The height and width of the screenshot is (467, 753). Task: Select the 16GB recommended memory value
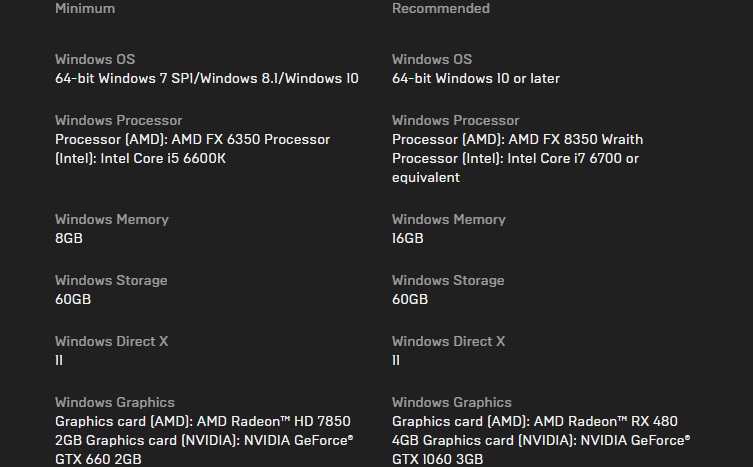click(407, 239)
